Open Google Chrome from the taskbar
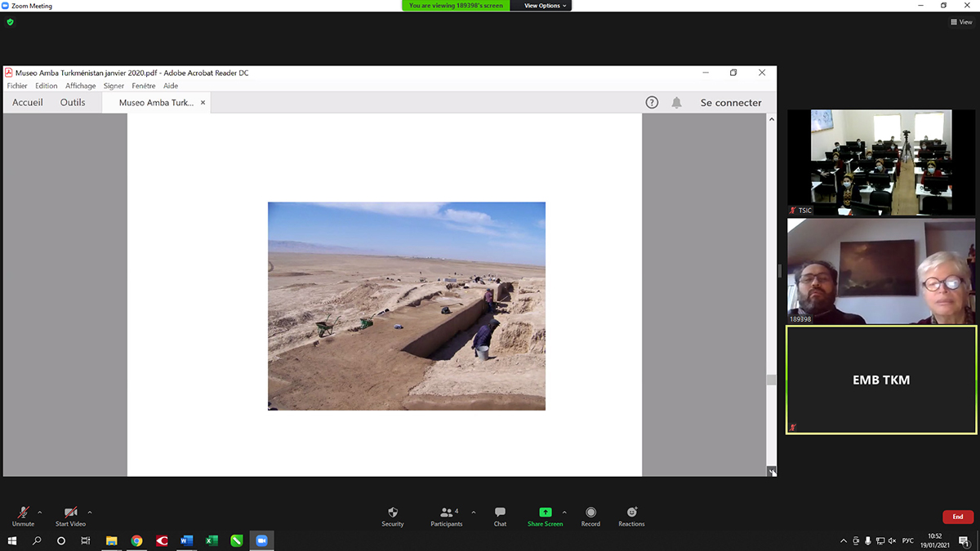Image resolution: width=980 pixels, height=551 pixels. point(136,540)
